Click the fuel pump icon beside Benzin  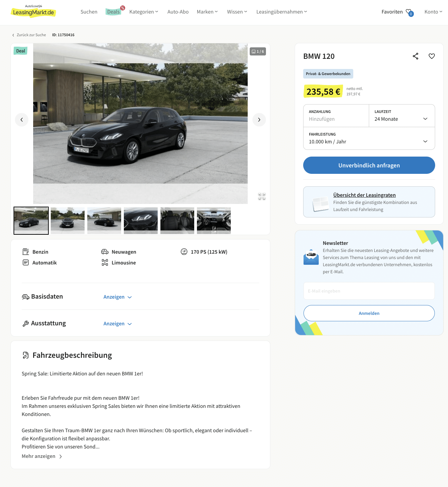26,252
